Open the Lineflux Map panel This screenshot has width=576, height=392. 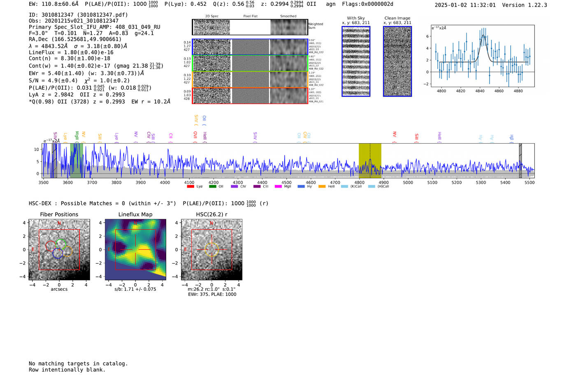(x=135, y=250)
